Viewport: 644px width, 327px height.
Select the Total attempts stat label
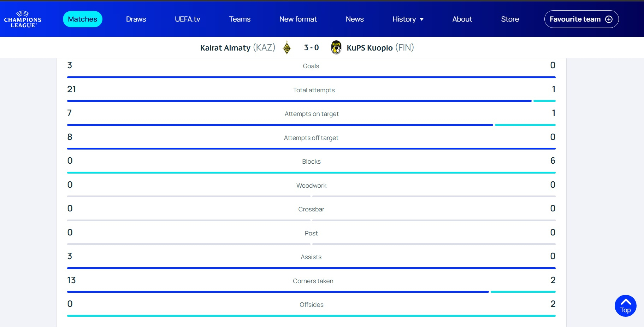(314, 90)
